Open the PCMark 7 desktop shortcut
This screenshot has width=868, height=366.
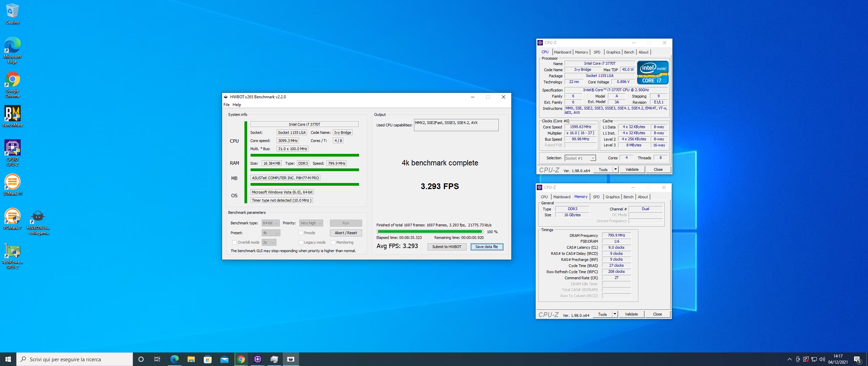12,219
